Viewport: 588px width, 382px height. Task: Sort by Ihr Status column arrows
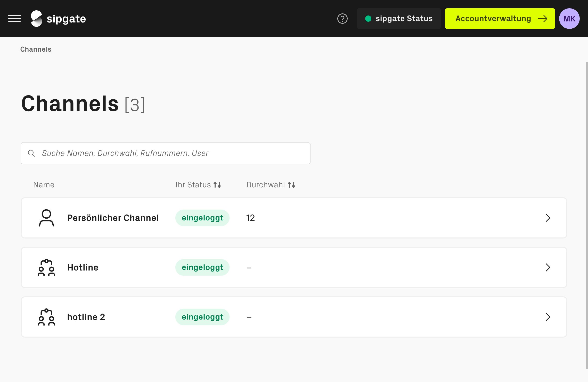pos(217,185)
